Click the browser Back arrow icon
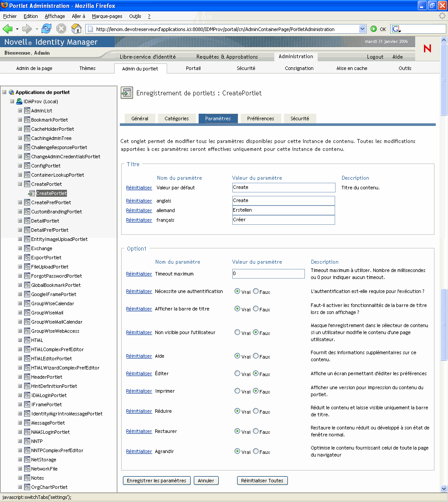The width and height of the screenshot is (448, 502). (x=7, y=29)
